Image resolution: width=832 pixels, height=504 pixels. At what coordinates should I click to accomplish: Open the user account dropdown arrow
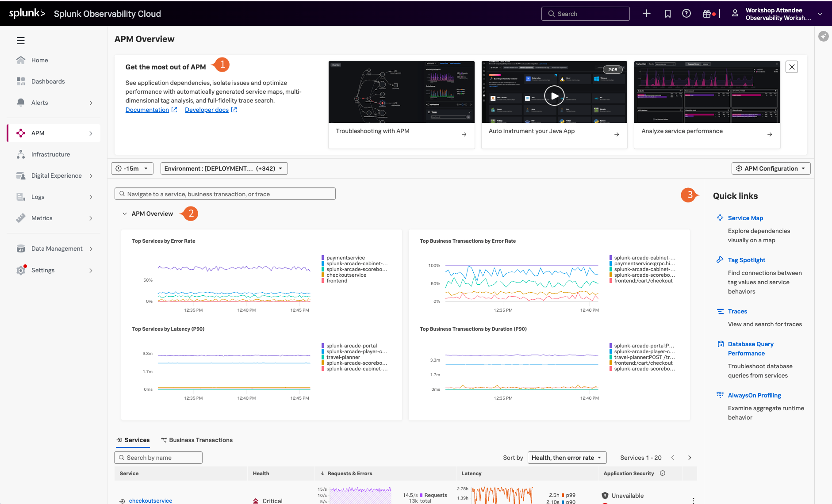(820, 14)
